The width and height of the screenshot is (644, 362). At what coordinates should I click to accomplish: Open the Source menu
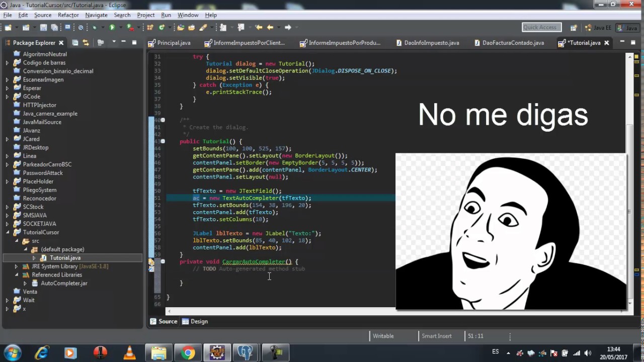[43, 15]
